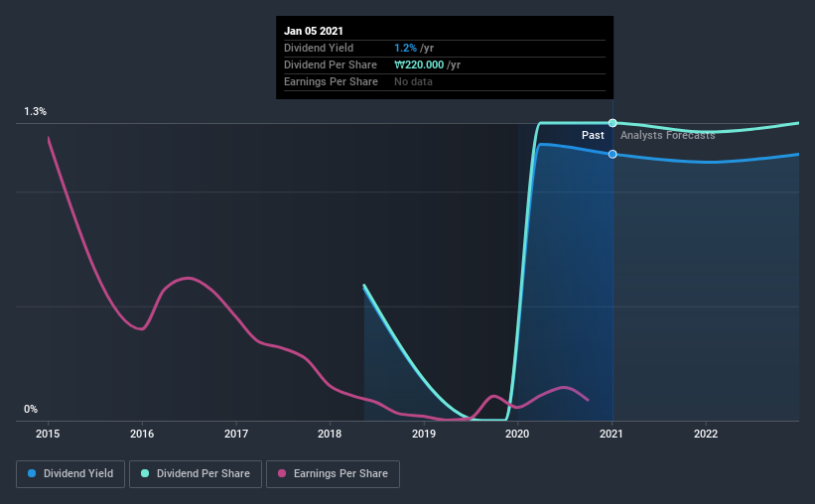This screenshot has width=815, height=504.
Task: Click the teal Dividend Per Share data point marker
Action: pos(612,123)
